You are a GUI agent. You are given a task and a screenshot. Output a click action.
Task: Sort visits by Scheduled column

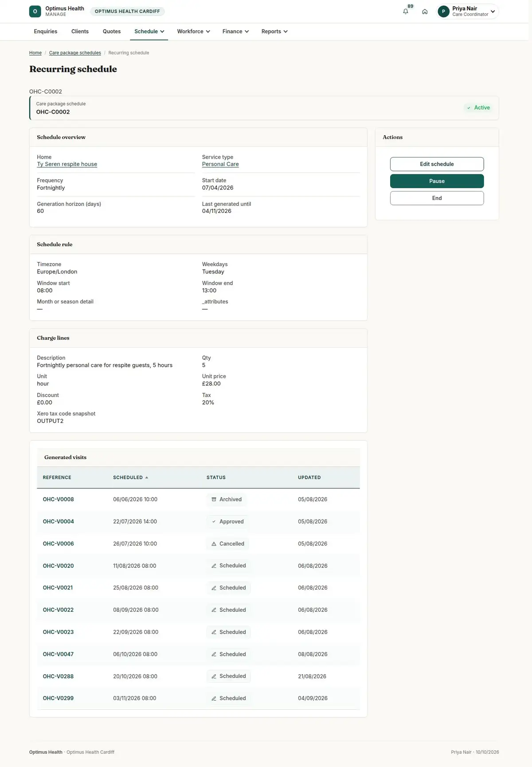(x=131, y=477)
